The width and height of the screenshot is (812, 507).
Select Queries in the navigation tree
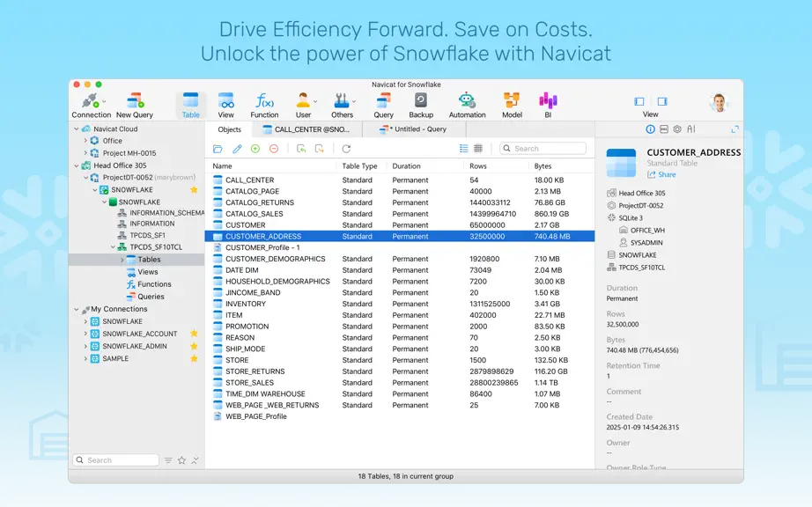tap(151, 297)
